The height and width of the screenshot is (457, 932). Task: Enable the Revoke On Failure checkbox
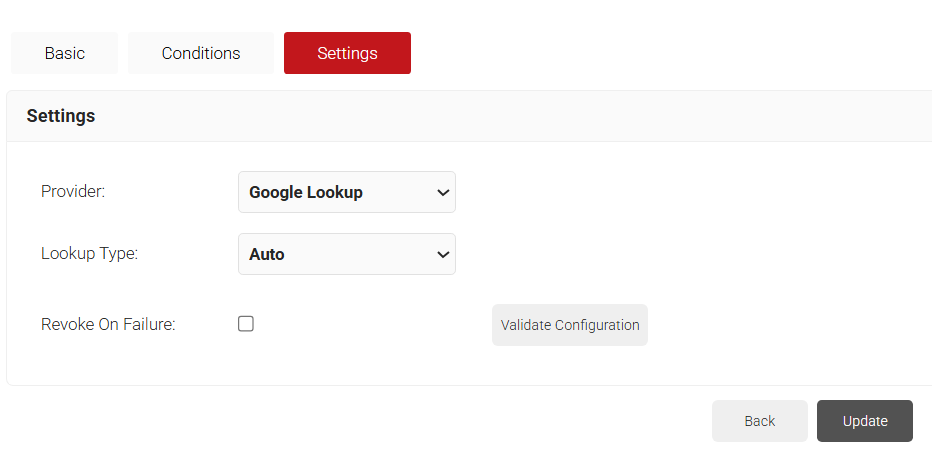[246, 324]
